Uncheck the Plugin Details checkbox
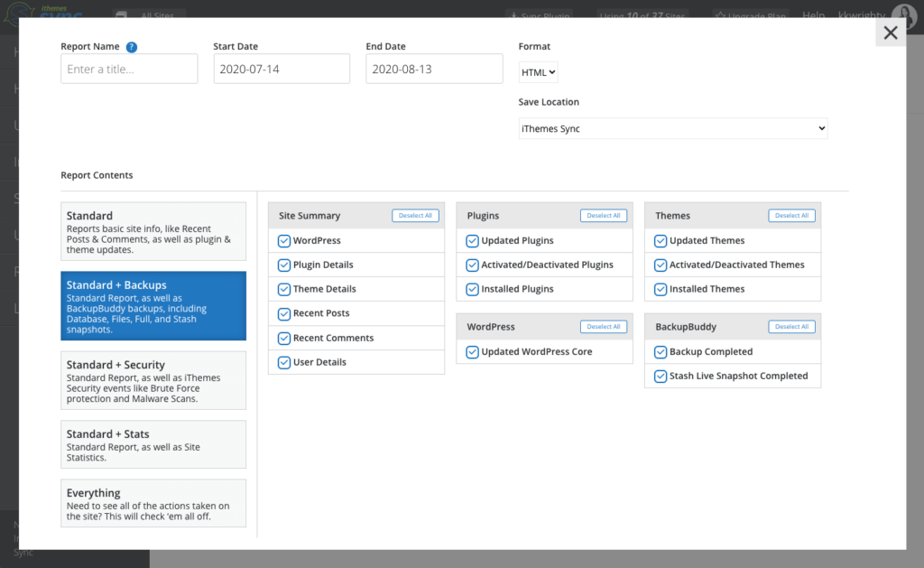 [x=284, y=265]
